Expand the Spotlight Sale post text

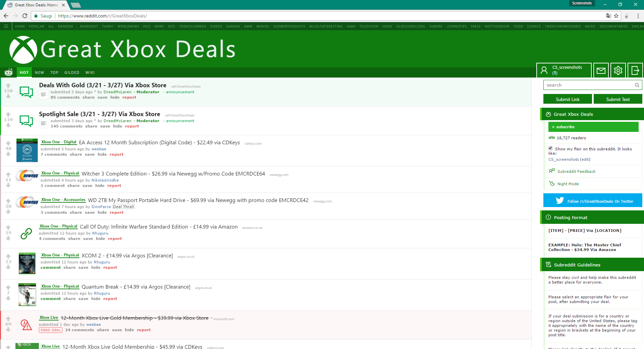44,124
